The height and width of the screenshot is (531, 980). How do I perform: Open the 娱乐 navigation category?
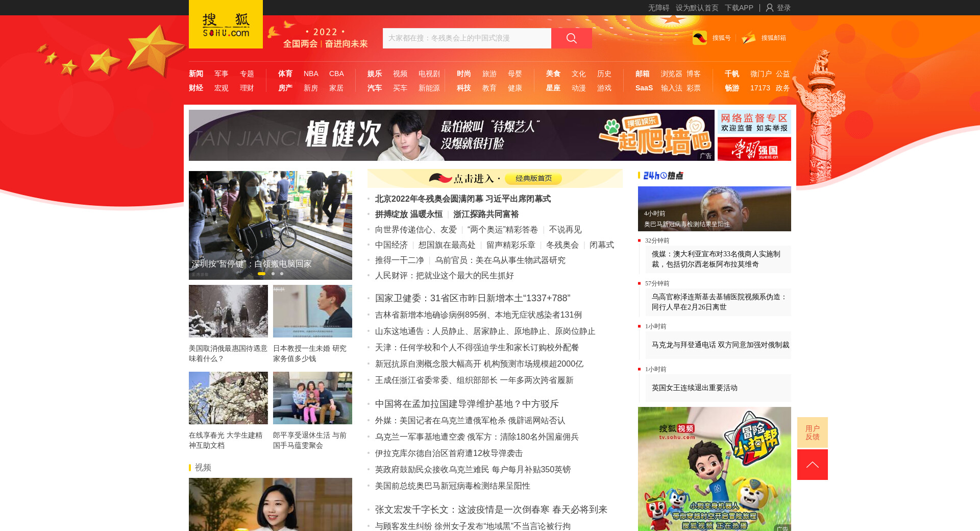[375, 74]
